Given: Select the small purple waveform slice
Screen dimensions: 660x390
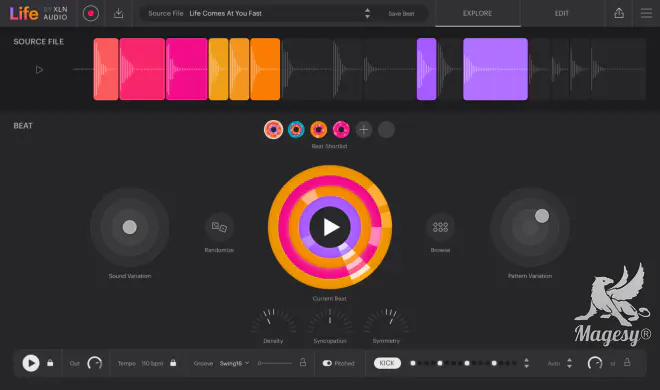Looking at the screenshot, I should (426, 69).
